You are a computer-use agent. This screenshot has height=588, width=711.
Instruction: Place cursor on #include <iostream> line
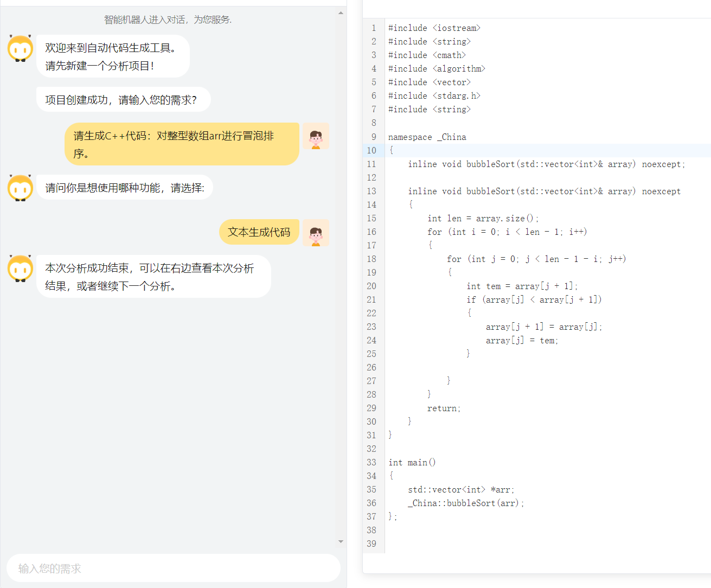[x=434, y=28]
